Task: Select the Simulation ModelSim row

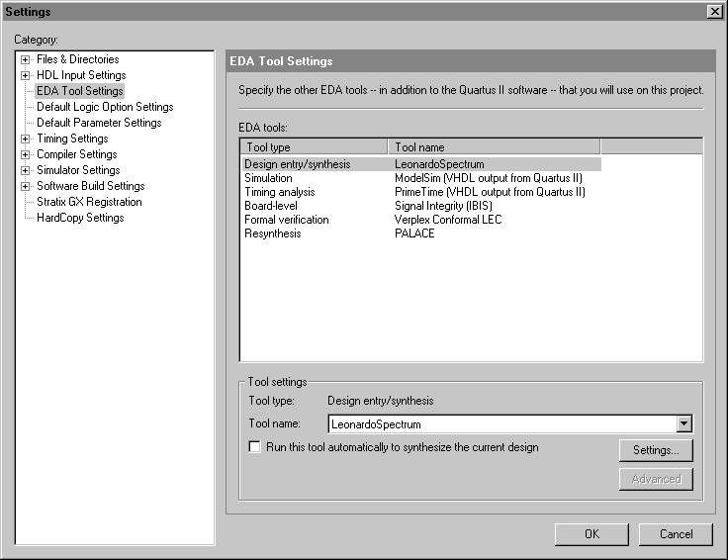Action: coord(415,178)
